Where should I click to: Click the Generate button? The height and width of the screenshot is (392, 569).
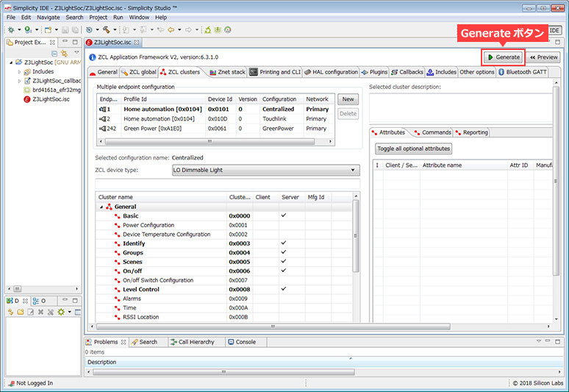pos(504,57)
